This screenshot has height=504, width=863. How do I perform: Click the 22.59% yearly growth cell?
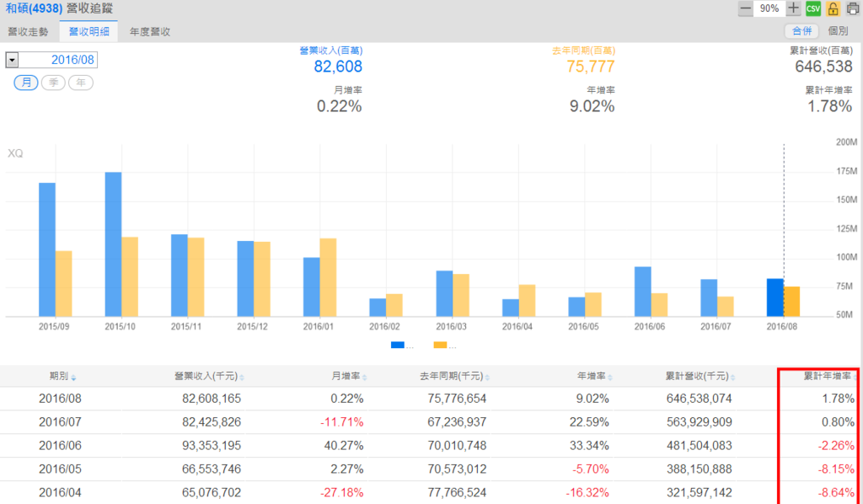click(x=589, y=422)
